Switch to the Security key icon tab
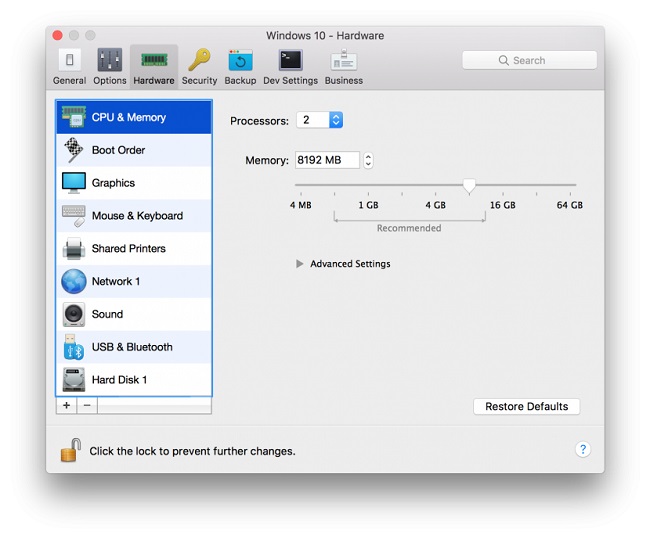 click(x=199, y=66)
